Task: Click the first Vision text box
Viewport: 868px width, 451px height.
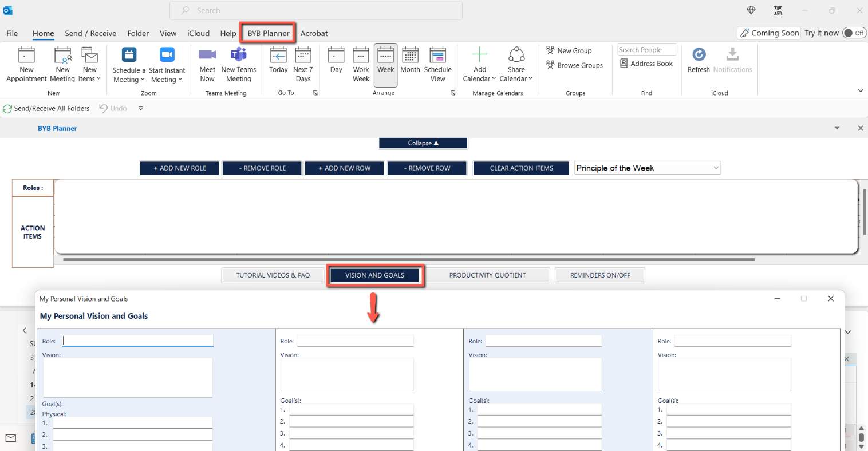Action: coord(128,377)
